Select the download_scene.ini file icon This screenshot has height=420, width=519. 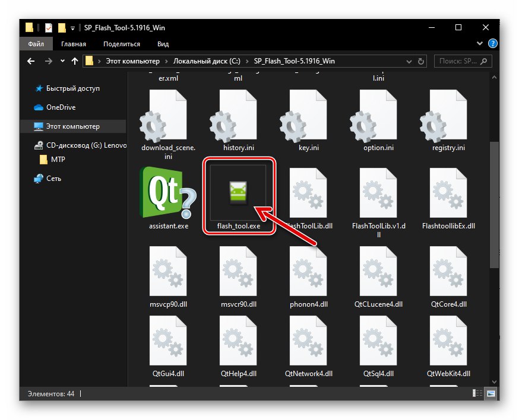164,116
